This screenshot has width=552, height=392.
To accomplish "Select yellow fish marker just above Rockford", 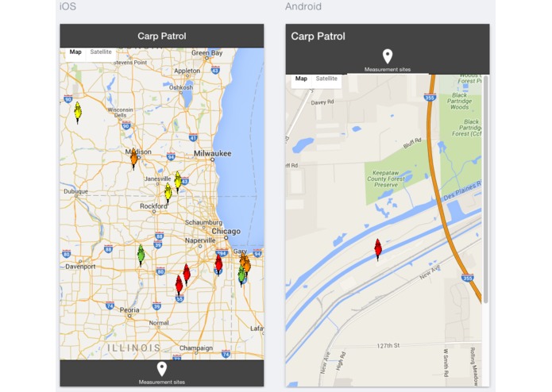I will 168,194.
